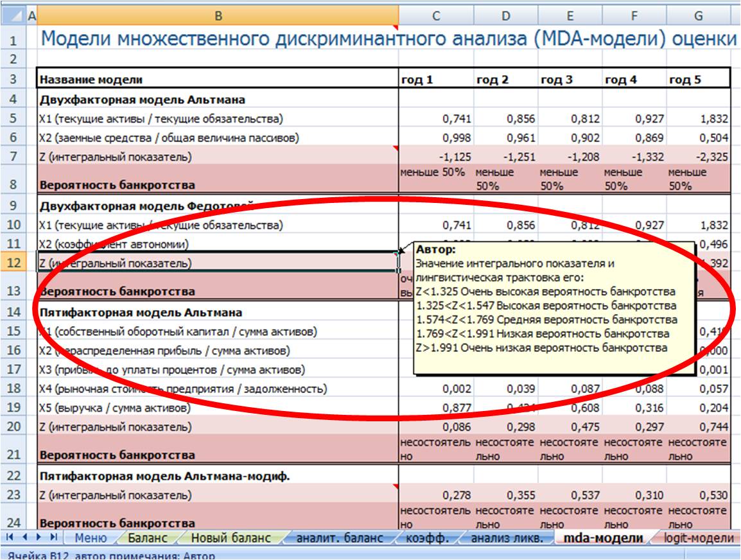Open the Новый баланс sheet tab

click(x=231, y=538)
